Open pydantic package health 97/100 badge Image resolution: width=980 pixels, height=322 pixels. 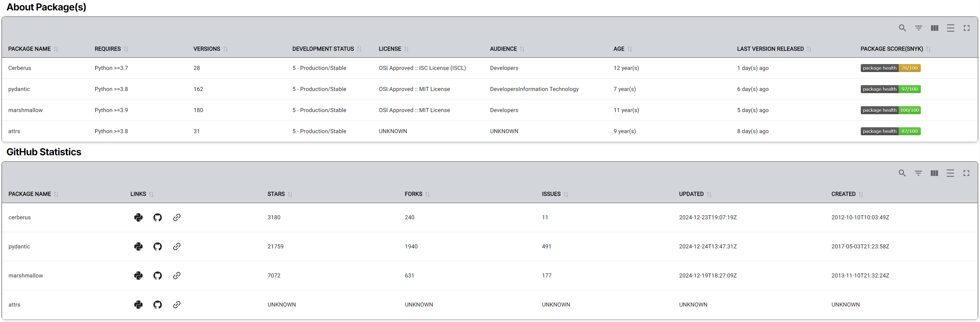(x=891, y=89)
